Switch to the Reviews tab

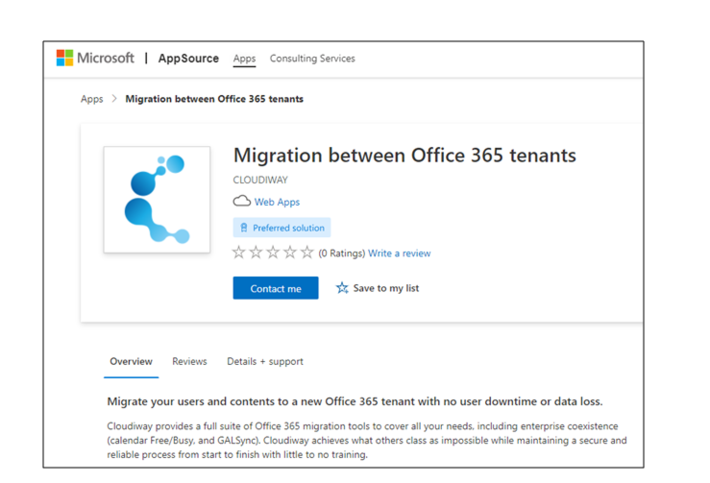(189, 362)
